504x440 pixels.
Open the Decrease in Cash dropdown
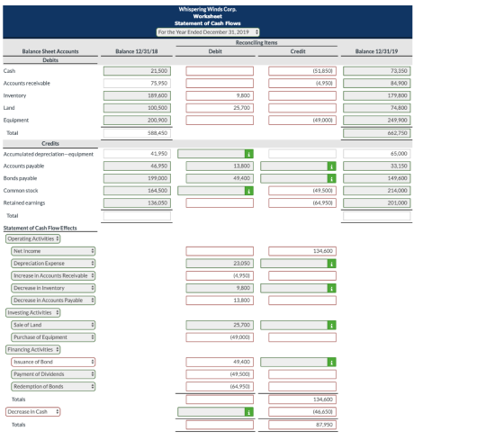click(32, 412)
